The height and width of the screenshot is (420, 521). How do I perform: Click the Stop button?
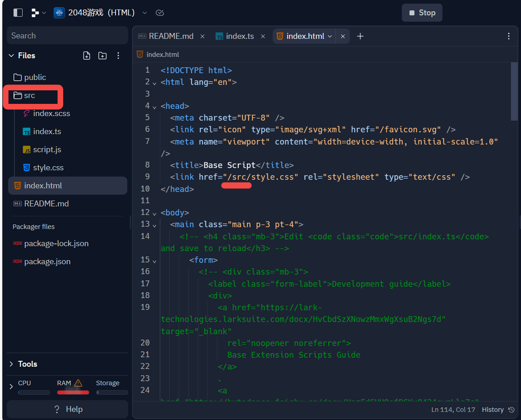coord(422,13)
